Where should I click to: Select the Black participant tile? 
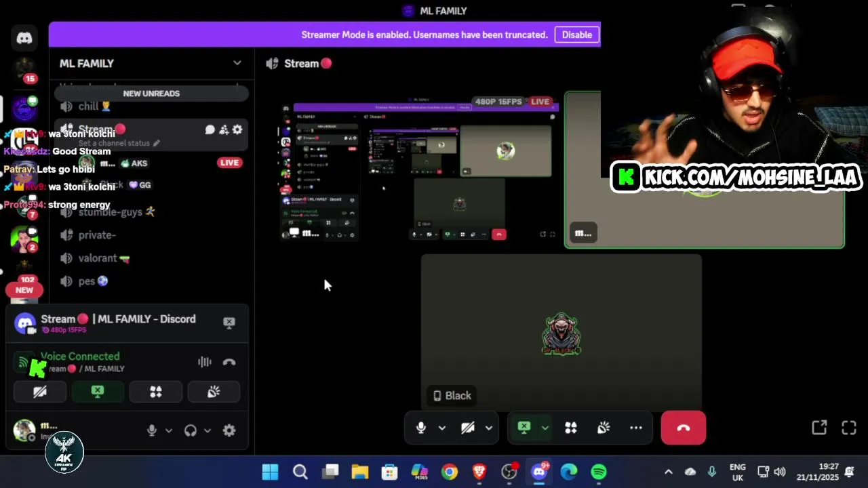[561, 332]
